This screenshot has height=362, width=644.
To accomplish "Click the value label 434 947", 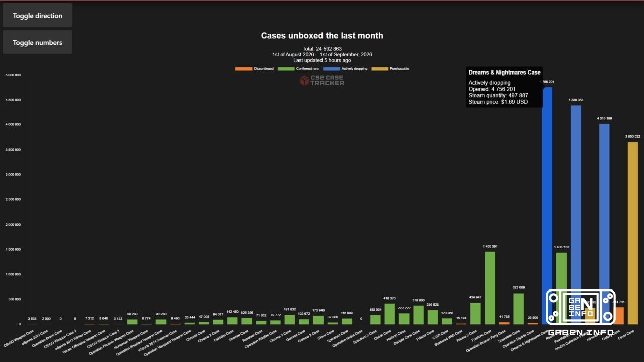I will point(475,298).
